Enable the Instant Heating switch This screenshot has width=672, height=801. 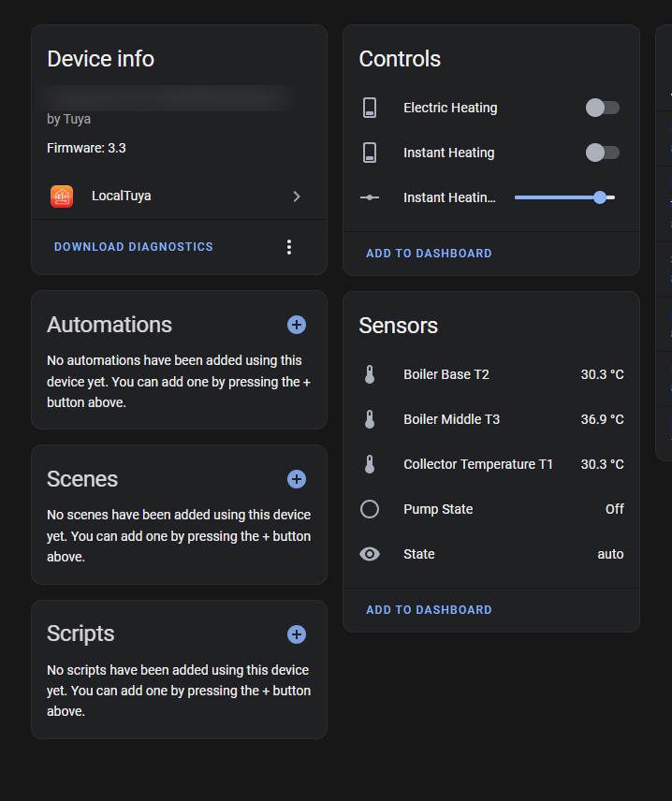[602, 153]
